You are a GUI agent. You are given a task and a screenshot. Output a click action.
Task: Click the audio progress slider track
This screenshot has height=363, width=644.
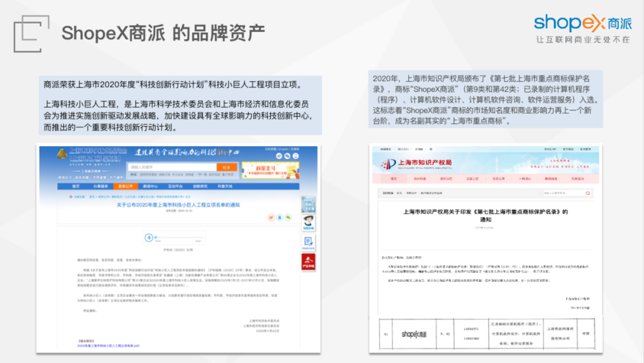coord(179,238)
